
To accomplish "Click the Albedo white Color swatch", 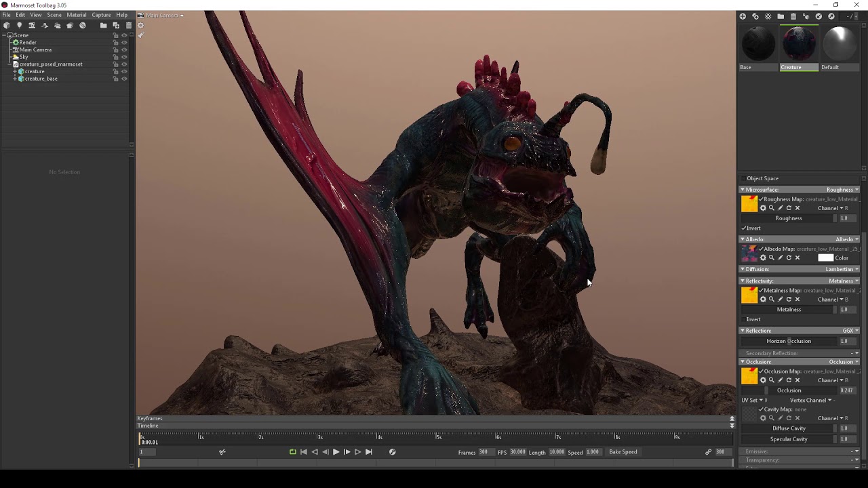I will click(x=825, y=258).
